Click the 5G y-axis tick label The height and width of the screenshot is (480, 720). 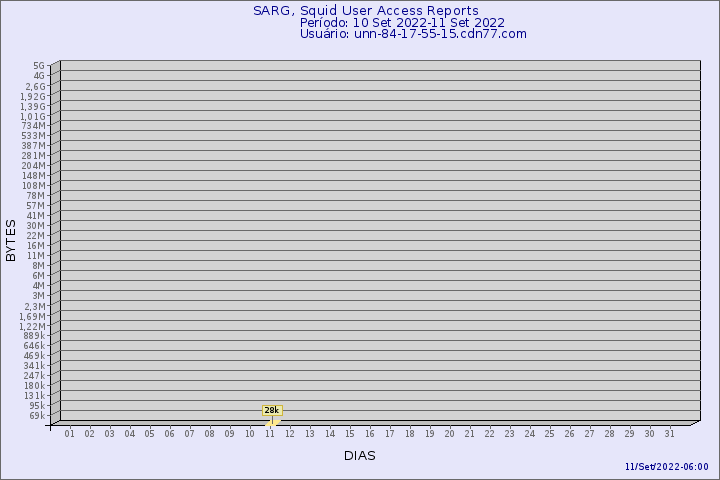[39, 66]
